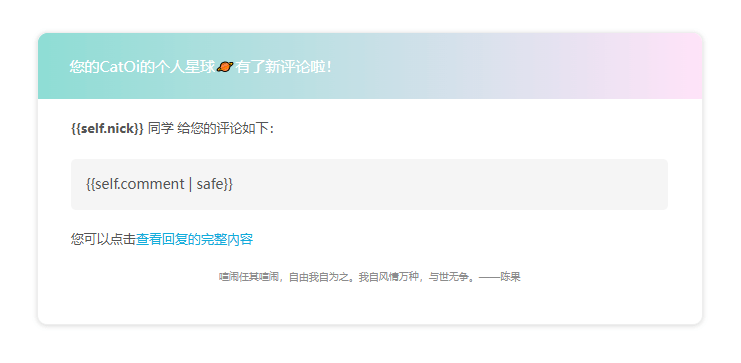Click the word safe in the comment placeholder
This screenshot has width=741, height=363.
tap(209, 184)
